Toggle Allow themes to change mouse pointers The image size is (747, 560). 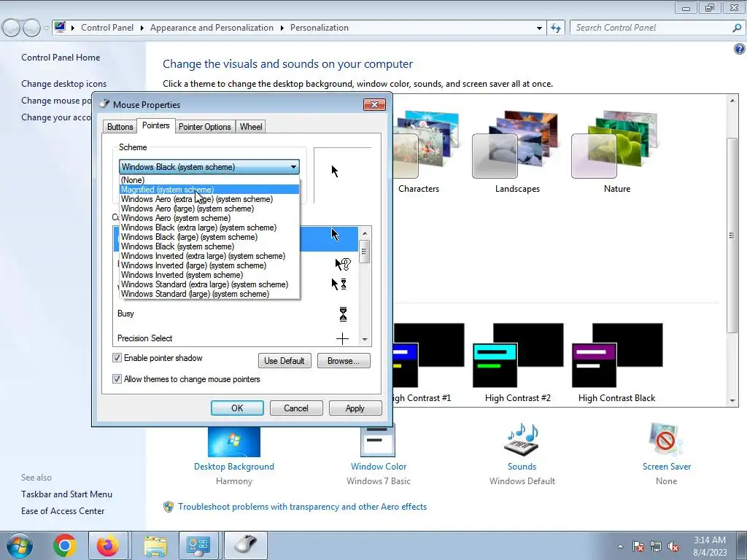pos(117,379)
